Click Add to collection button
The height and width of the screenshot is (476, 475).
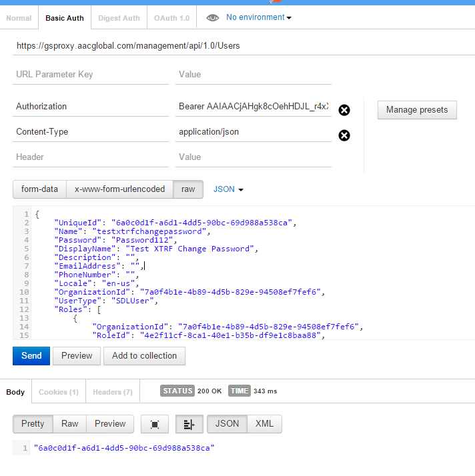tap(144, 356)
